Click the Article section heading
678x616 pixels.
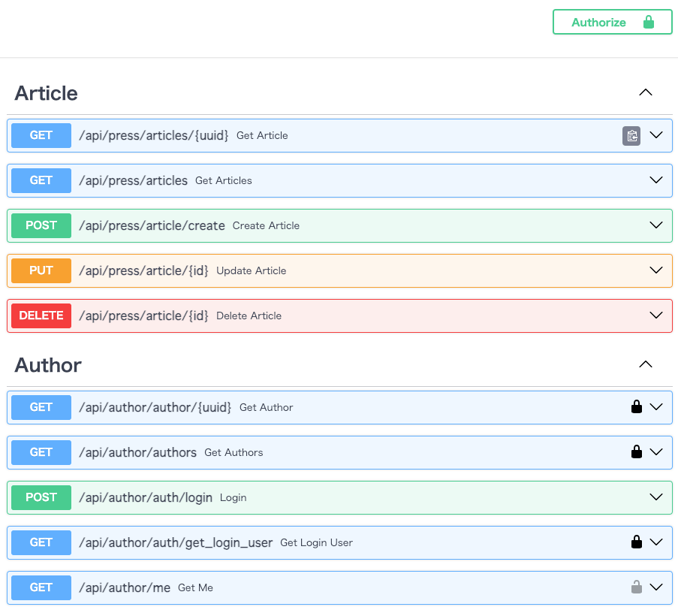click(47, 93)
